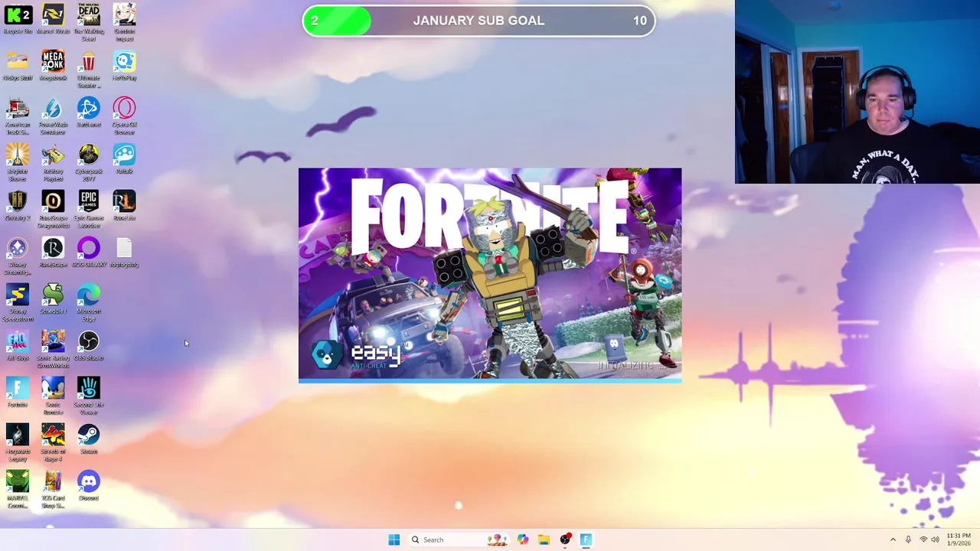Viewport: 980px width, 551px height.
Task: Open Ultimate Theater shortcut with popcorn icon
Action: (x=89, y=70)
